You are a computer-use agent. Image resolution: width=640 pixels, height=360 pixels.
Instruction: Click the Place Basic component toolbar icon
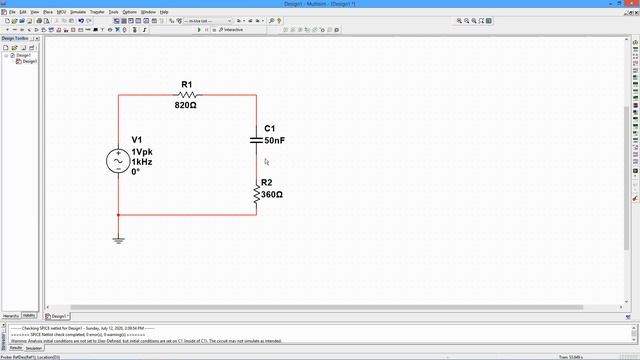[14, 30]
